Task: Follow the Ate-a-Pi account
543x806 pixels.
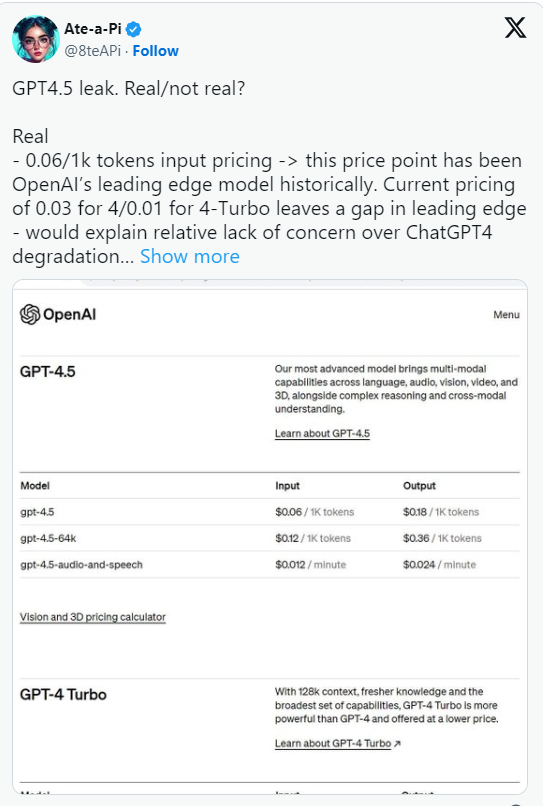Action: coord(155,51)
